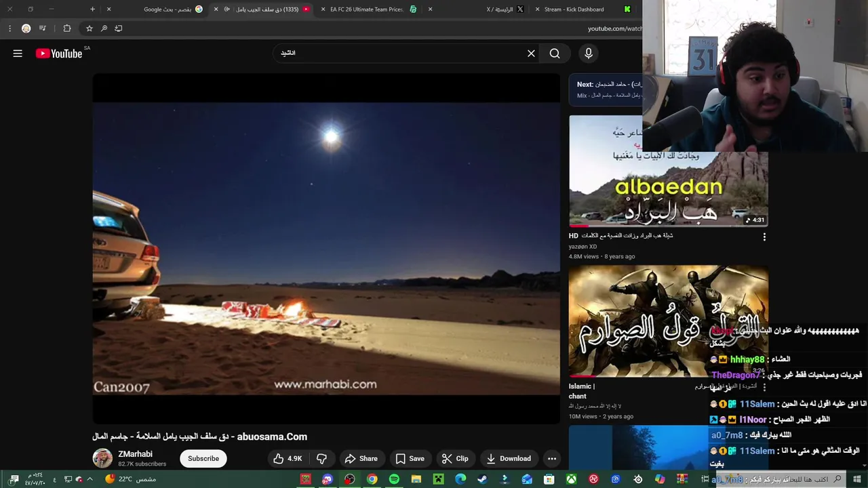Open Spotify from the taskbar
Image resolution: width=868 pixels, height=488 pixels.
click(394, 479)
